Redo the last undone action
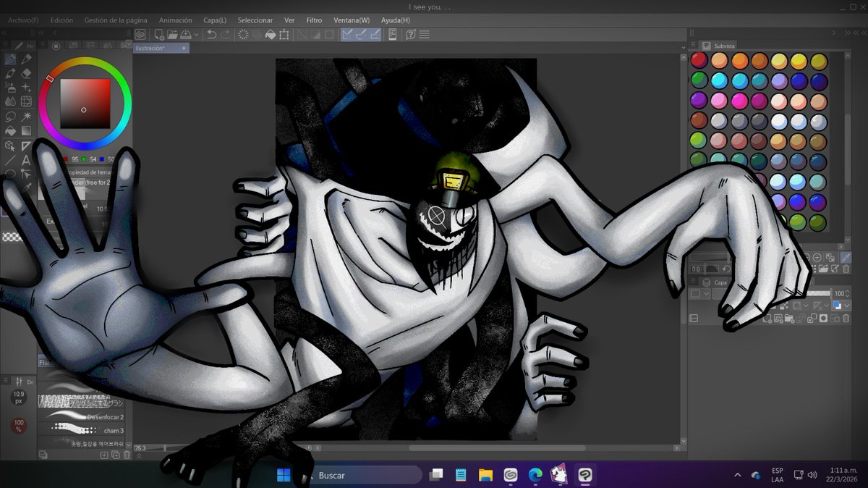 point(226,34)
